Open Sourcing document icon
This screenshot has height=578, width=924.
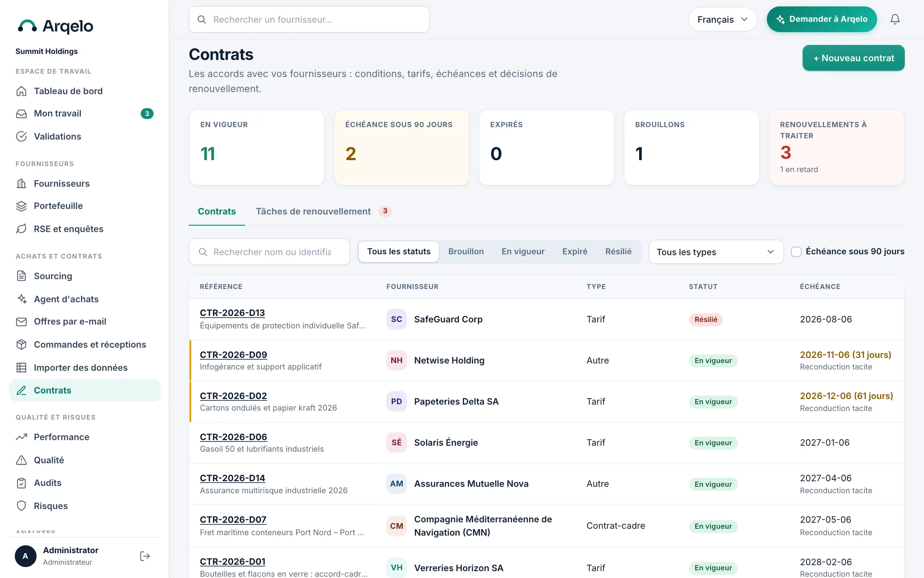point(21,276)
